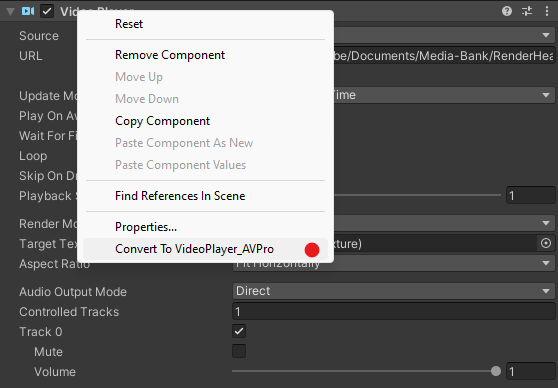Open the component help reference icon
The width and height of the screenshot is (558, 388).
coord(507,11)
